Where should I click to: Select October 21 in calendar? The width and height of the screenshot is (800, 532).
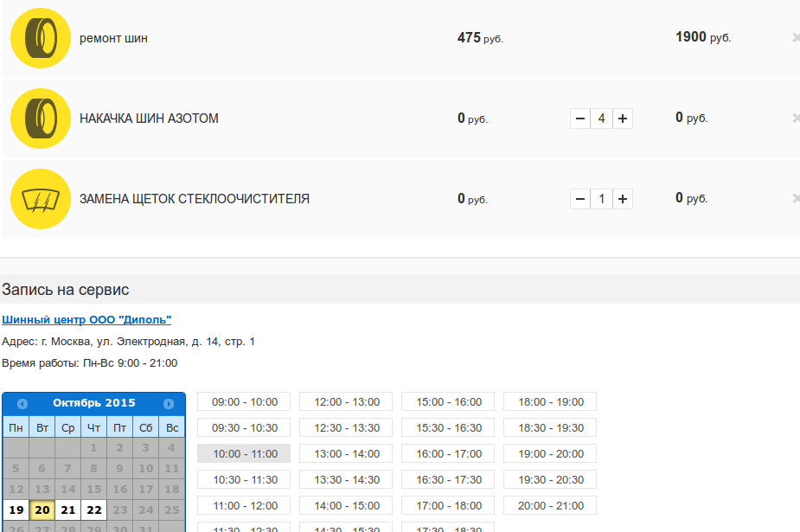point(68,510)
